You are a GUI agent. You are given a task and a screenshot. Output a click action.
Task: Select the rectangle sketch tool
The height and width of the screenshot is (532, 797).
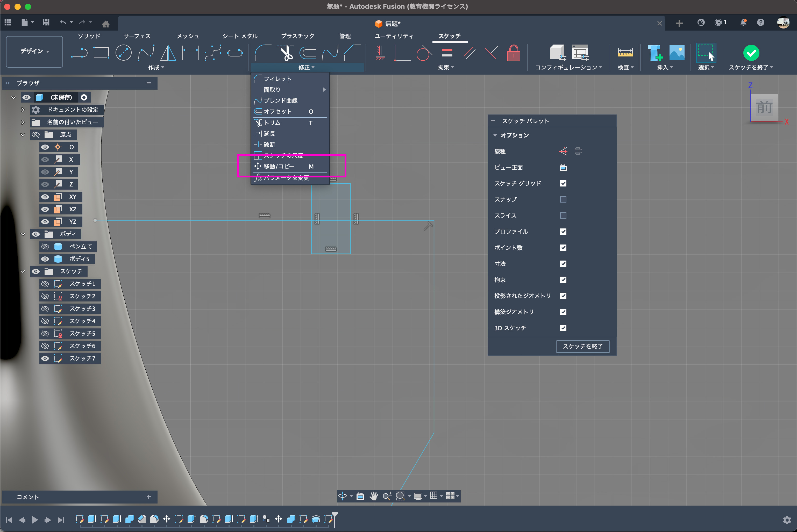[x=101, y=53]
